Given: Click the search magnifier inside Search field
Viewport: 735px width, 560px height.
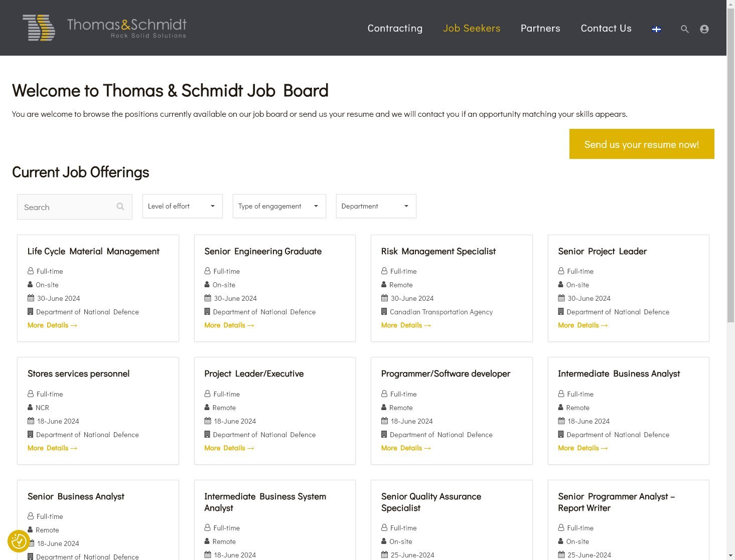Looking at the screenshot, I should [x=120, y=206].
